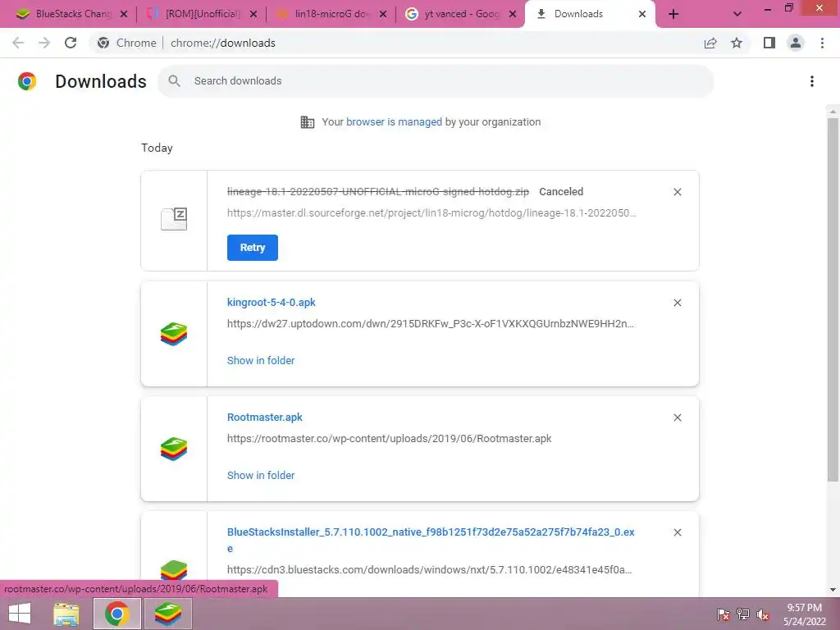
Task: Close the yt vanced tab
Action: click(513, 14)
